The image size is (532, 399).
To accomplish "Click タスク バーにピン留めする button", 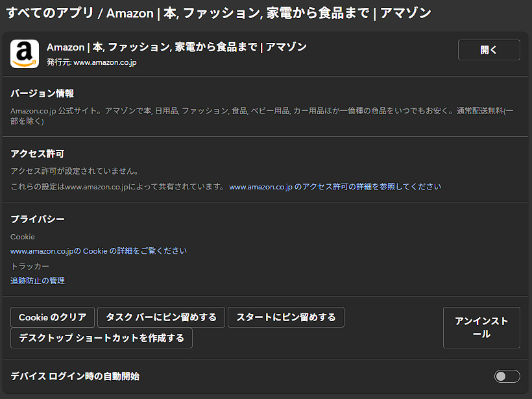I will 161,317.
